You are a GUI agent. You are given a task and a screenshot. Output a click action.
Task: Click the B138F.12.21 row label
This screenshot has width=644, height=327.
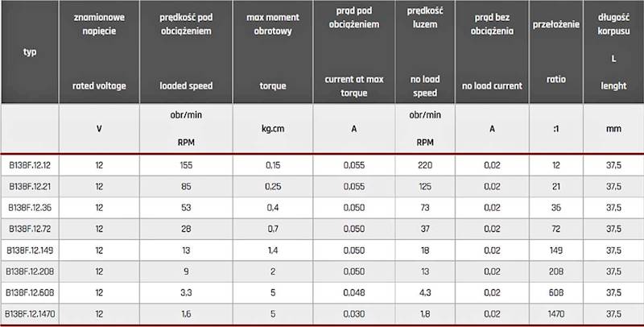point(30,187)
